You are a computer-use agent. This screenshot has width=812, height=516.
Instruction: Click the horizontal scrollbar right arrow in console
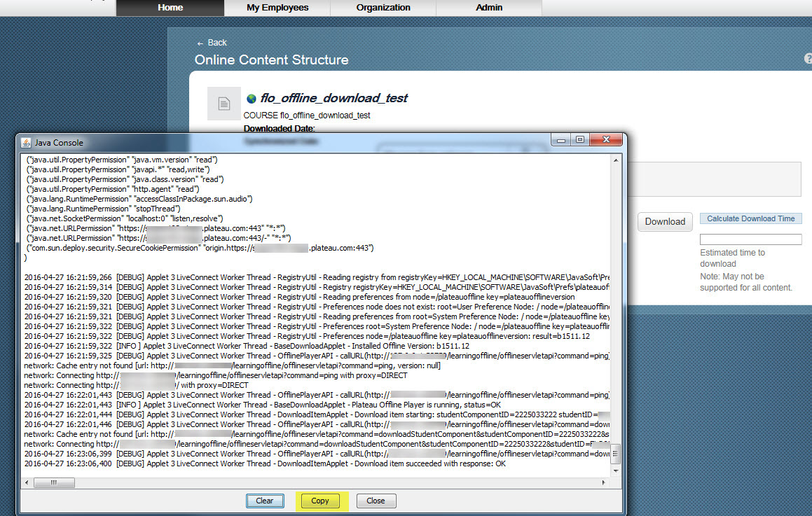(x=603, y=483)
